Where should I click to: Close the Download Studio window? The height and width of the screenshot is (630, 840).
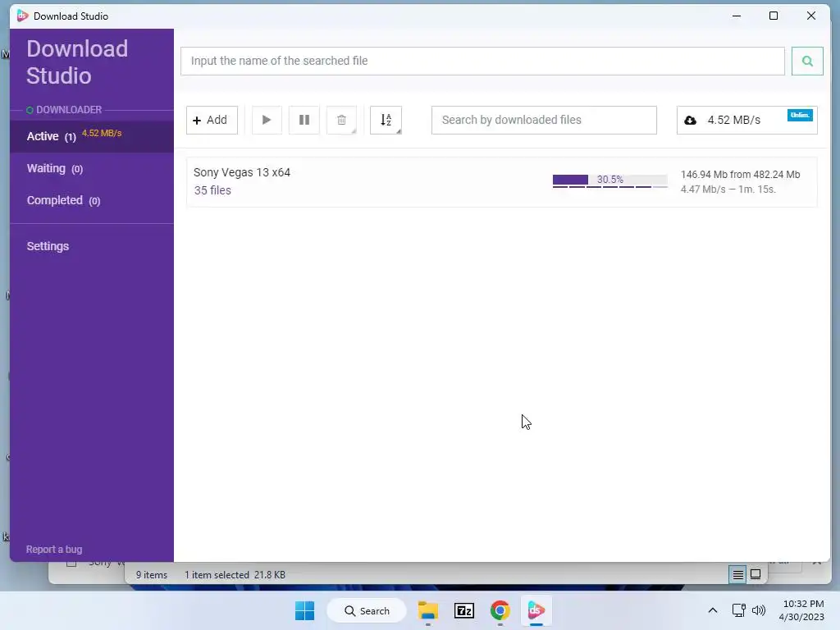(x=811, y=16)
